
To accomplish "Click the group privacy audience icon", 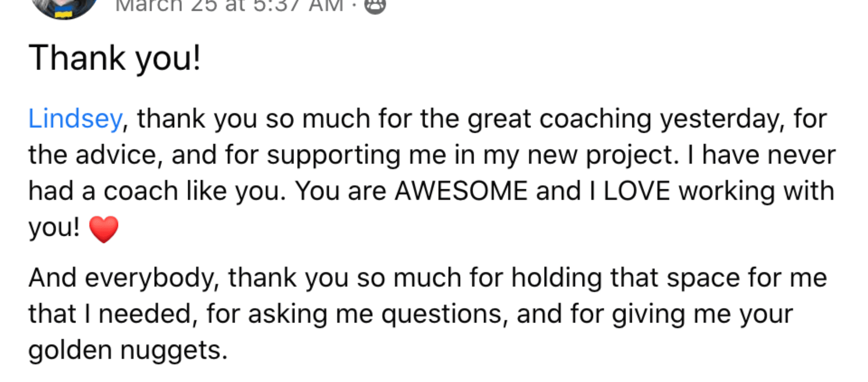I will (375, 6).
